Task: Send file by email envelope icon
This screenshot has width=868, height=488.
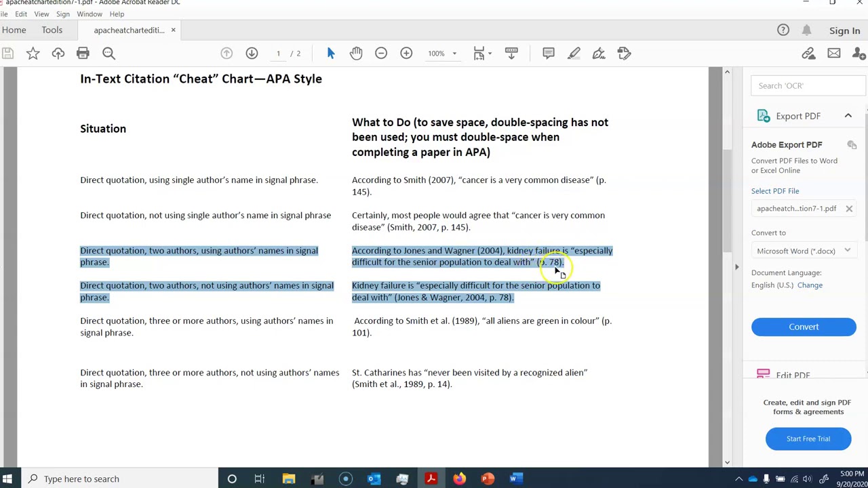Action: coord(834,54)
